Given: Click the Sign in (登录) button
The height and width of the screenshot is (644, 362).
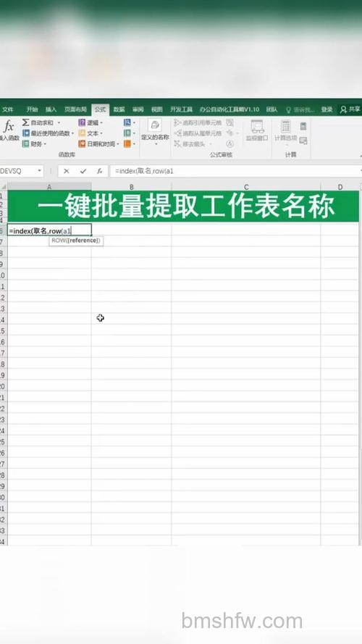Looking at the screenshot, I should [x=327, y=109].
